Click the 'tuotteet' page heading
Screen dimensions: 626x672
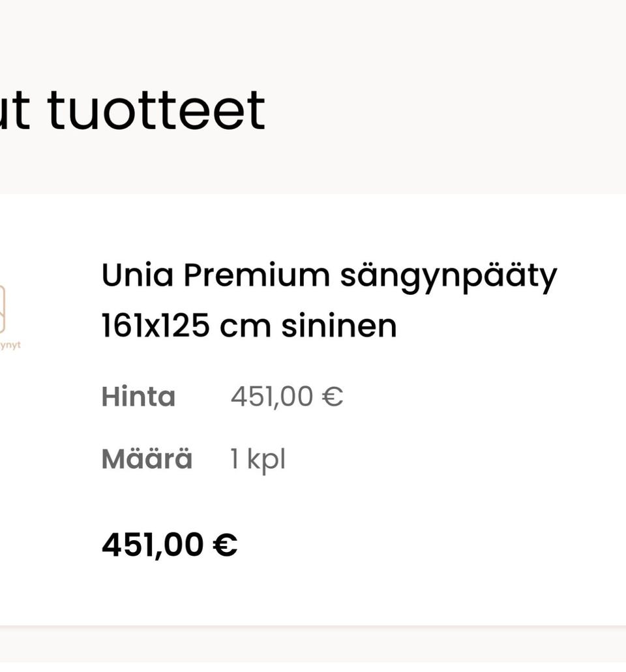[156, 111]
